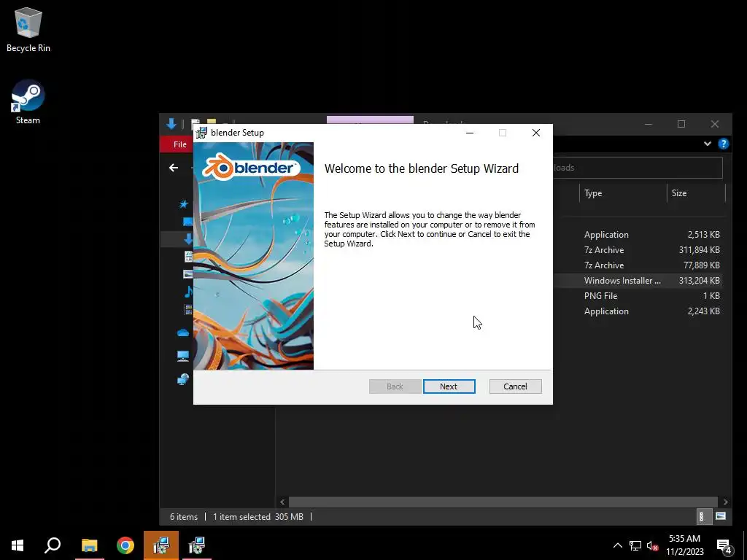Cancel the blender Setup wizard

(x=515, y=386)
